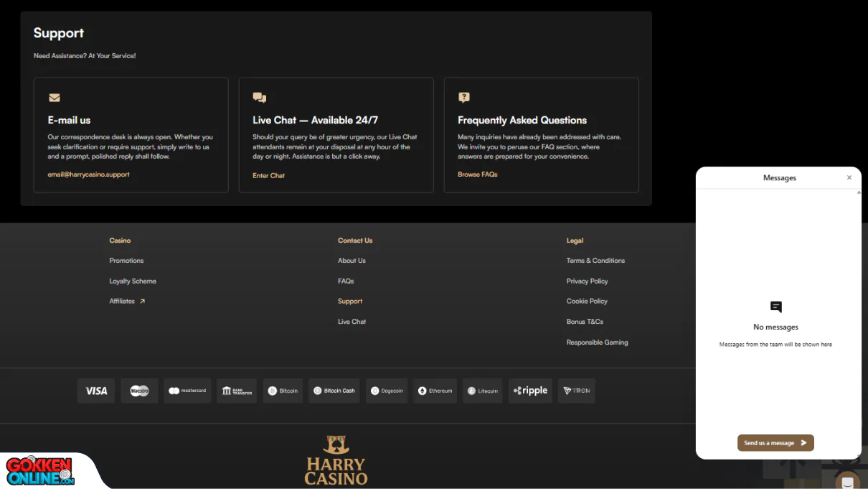This screenshot has width=868, height=489.
Task: Click the envelope icon above E-mail us
Action: (54, 97)
